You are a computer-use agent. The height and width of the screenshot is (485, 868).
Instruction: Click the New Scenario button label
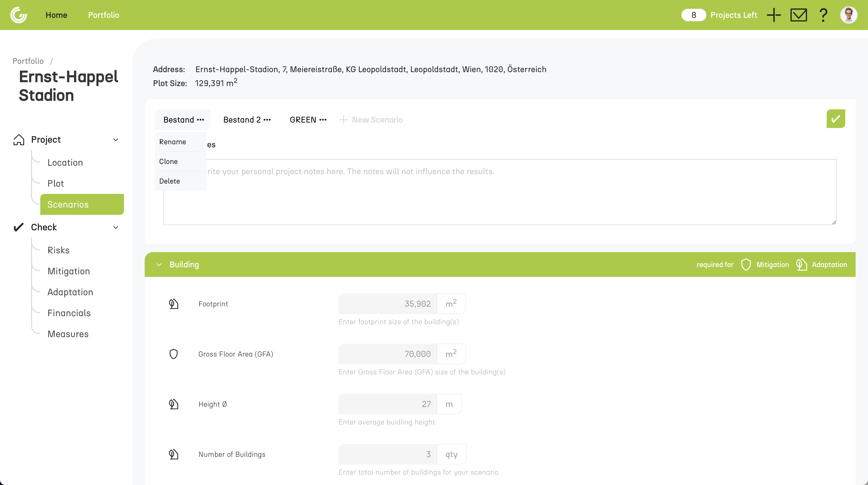click(x=377, y=120)
